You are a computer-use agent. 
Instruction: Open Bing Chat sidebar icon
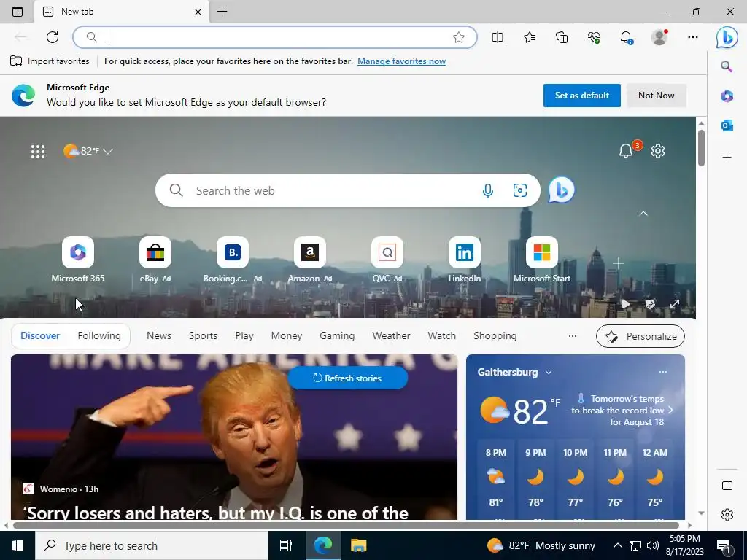[727, 37]
